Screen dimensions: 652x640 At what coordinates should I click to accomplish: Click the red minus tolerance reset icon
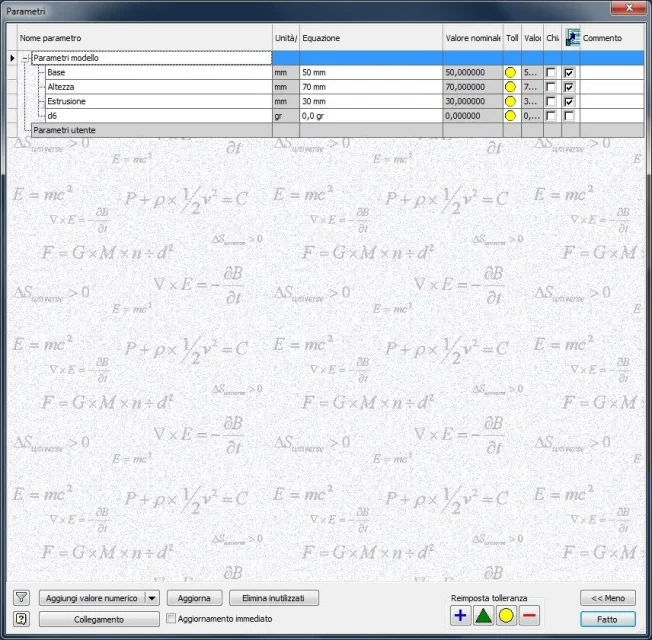[529, 615]
